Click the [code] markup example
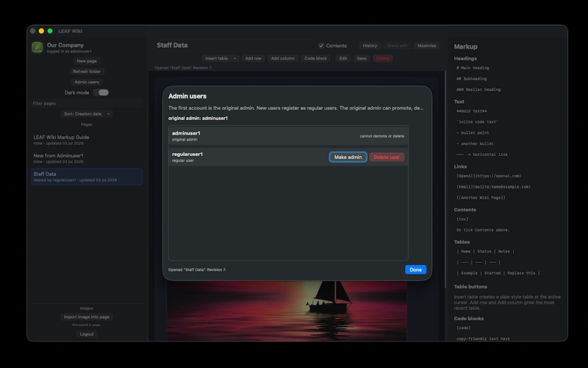 (463, 328)
